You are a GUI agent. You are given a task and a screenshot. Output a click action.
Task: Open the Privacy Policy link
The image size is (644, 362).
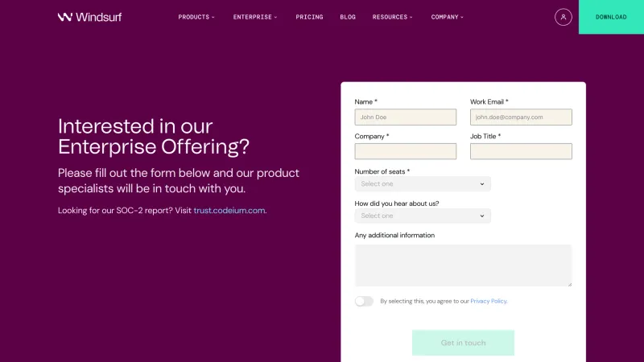(489, 301)
